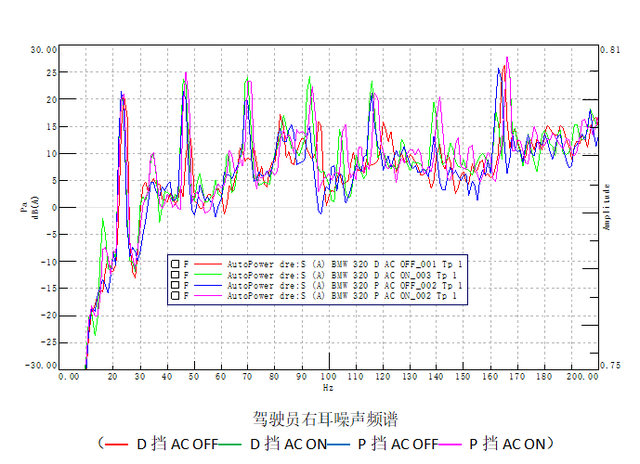Click the 200.00 x-axis maximum value
The width and height of the screenshot is (640, 464).
pos(582,377)
